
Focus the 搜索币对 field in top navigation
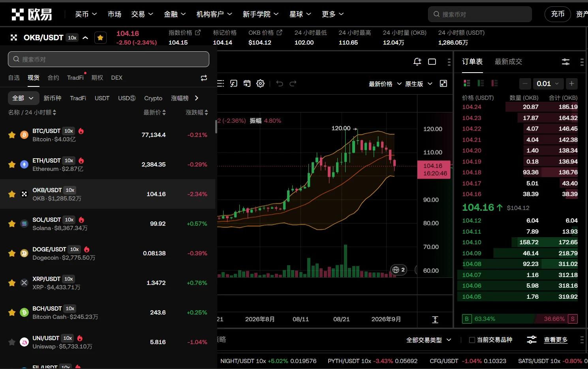480,14
